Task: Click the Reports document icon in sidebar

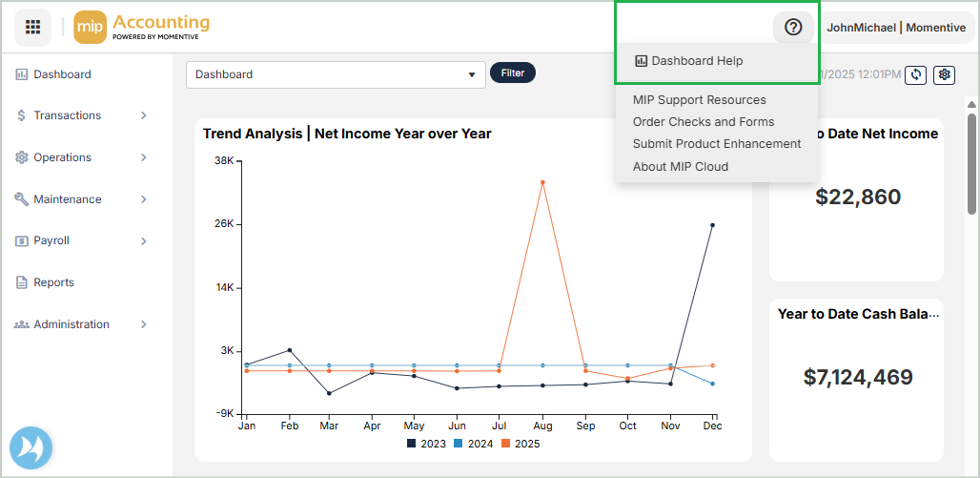Action: [x=21, y=282]
